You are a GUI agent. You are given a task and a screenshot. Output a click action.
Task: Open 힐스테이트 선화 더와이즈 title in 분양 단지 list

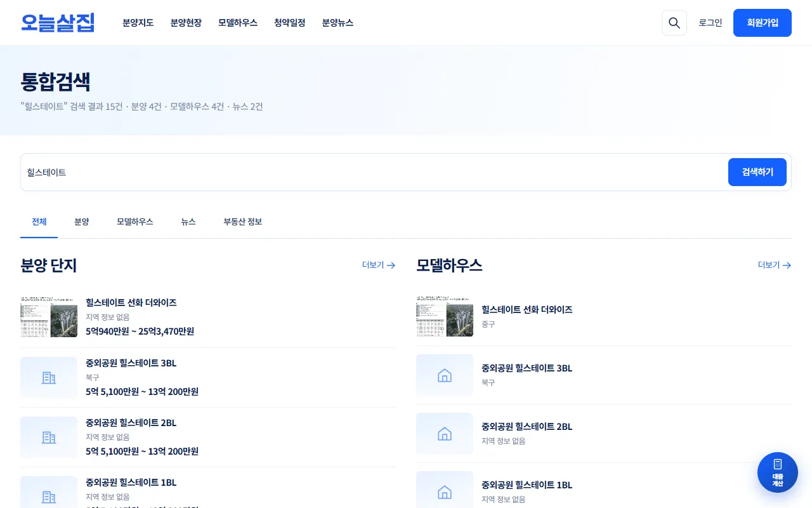tap(131, 303)
